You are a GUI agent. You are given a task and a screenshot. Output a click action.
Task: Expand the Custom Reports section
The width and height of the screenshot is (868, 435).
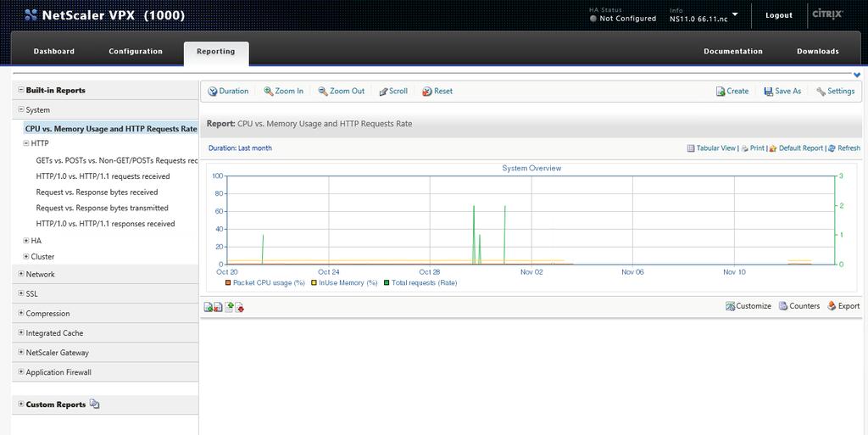[21, 404]
